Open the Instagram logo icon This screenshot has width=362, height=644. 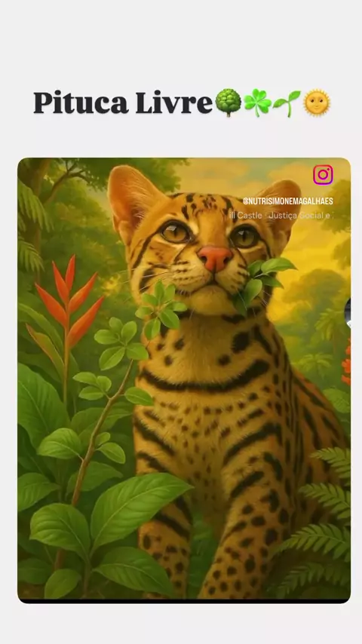coord(323,175)
